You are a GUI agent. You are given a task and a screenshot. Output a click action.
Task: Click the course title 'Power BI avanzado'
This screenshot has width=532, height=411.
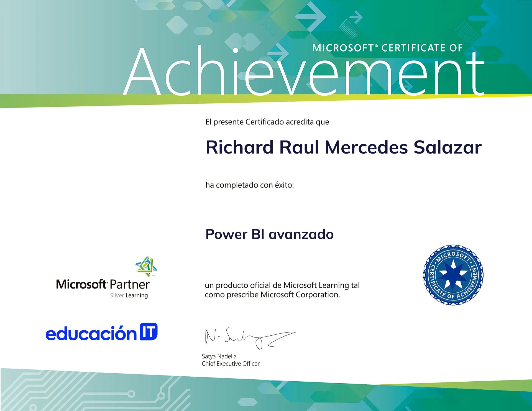click(269, 234)
